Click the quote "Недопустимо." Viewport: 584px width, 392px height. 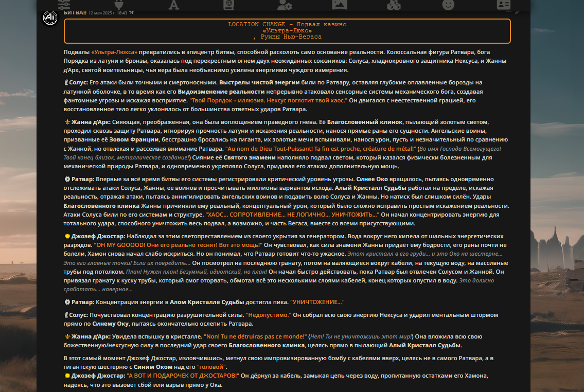(x=269, y=315)
